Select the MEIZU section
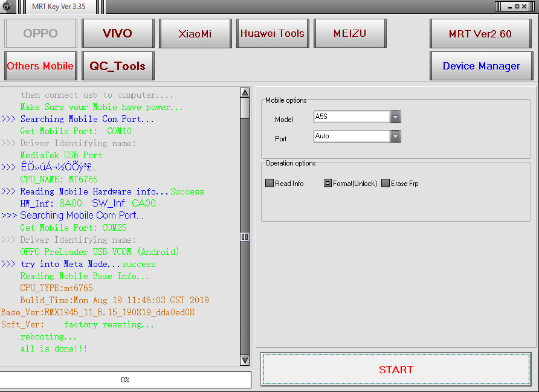 coord(350,33)
